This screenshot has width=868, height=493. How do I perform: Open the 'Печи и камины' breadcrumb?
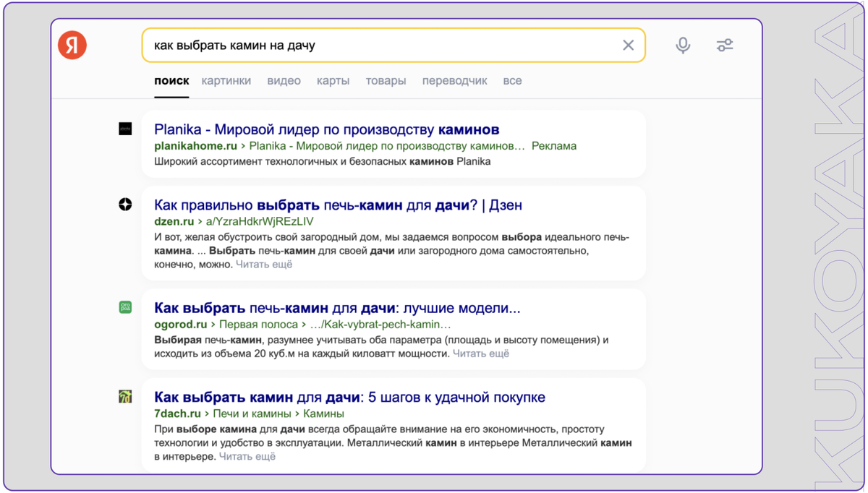point(252,413)
